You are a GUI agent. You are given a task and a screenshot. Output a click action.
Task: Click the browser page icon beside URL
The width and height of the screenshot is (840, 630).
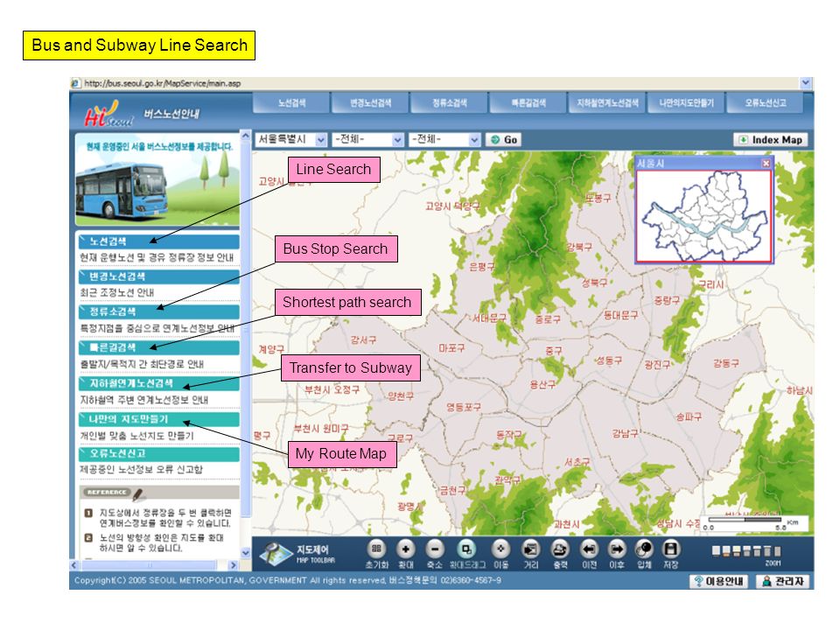point(75,83)
